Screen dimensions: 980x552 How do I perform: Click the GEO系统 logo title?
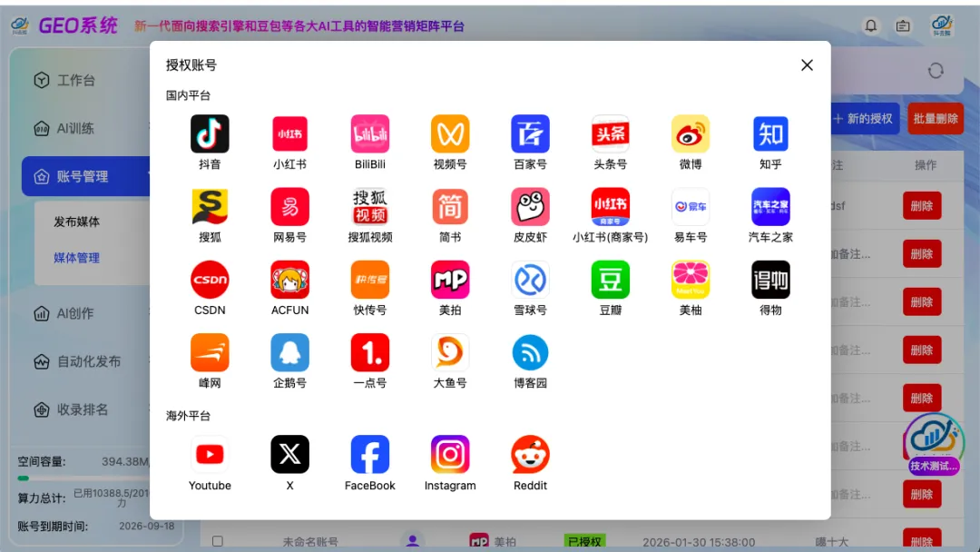(77, 25)
